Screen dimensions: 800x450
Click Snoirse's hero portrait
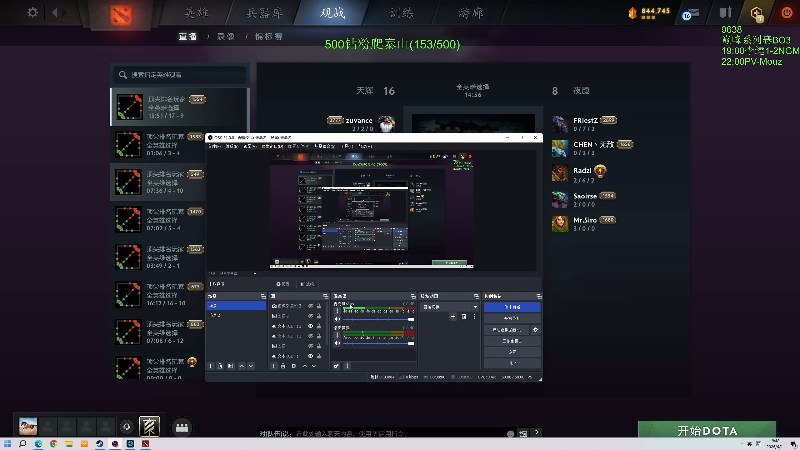pos(560,199)
